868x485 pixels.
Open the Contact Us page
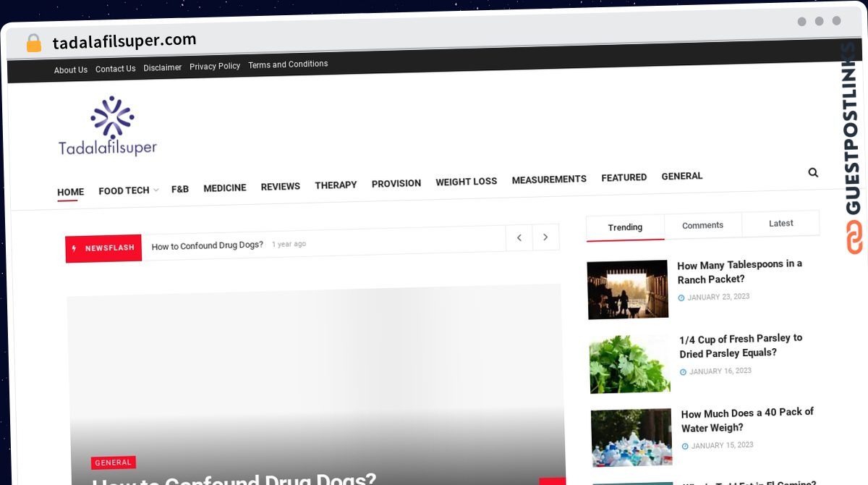click(116, 69)
